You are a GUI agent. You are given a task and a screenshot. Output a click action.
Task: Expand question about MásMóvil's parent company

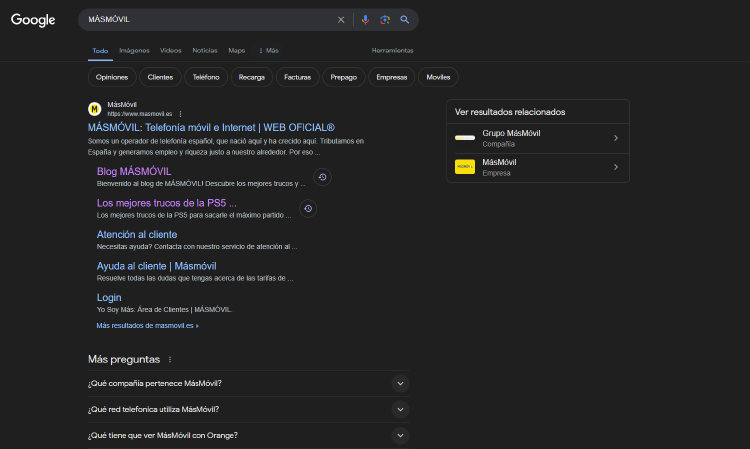tap(400, 383)
